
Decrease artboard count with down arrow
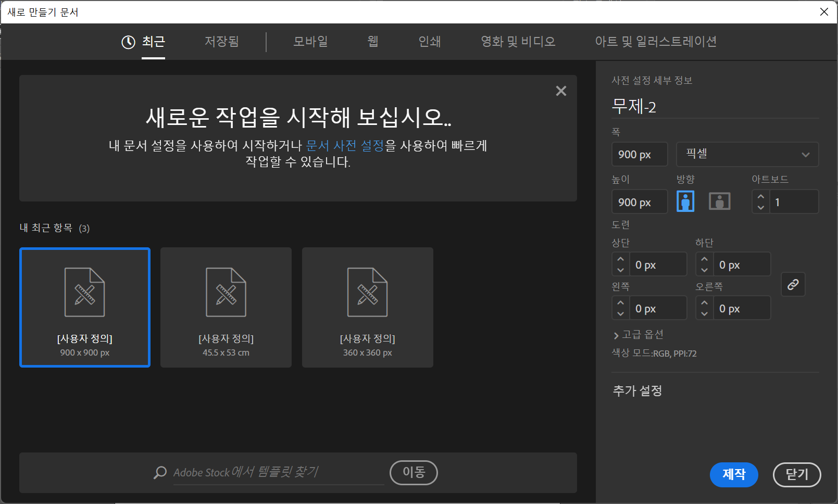click(761, 207)
